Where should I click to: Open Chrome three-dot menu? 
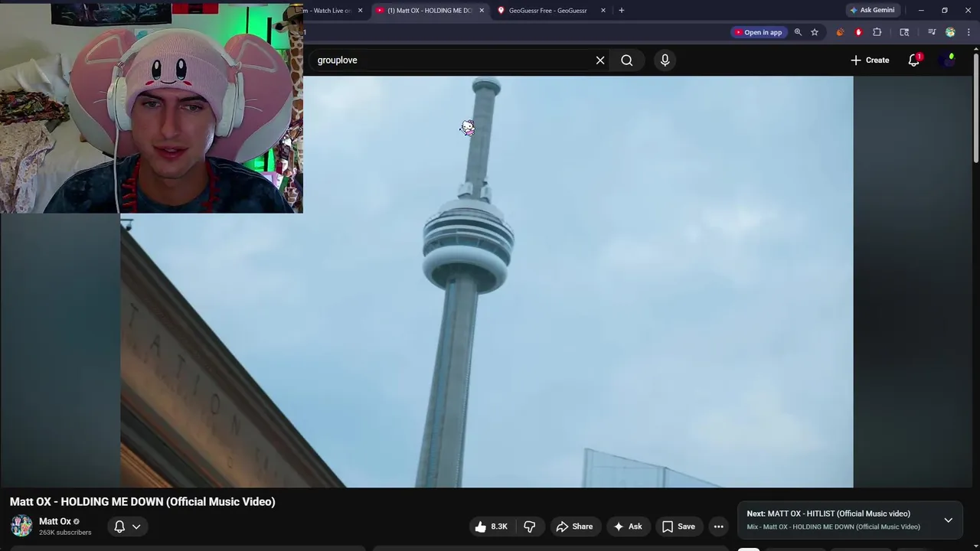point(969,32)
